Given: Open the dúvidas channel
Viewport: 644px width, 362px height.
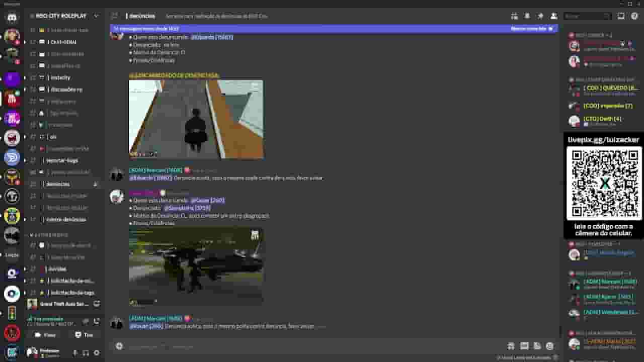Looking at the screenshot, I should (x=64, y=269).
